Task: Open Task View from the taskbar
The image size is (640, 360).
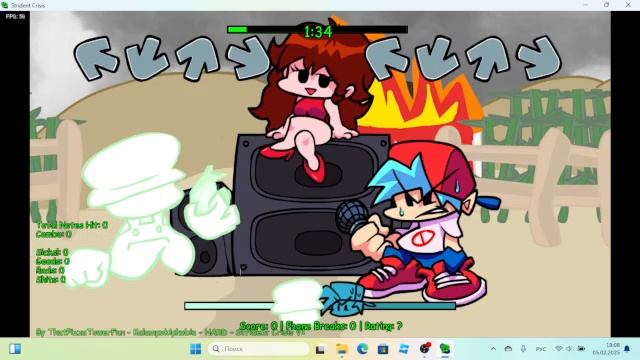Action: [320, 349]
